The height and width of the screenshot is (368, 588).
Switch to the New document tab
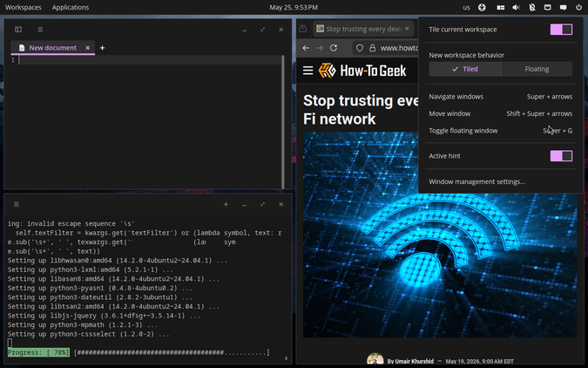tap(52, 48)
